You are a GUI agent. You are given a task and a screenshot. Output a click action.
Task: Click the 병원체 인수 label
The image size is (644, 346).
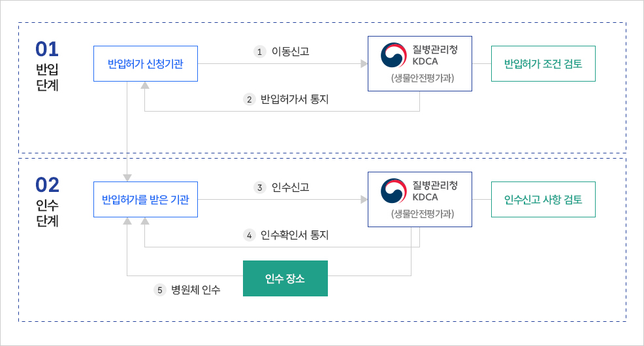(195, 290)
